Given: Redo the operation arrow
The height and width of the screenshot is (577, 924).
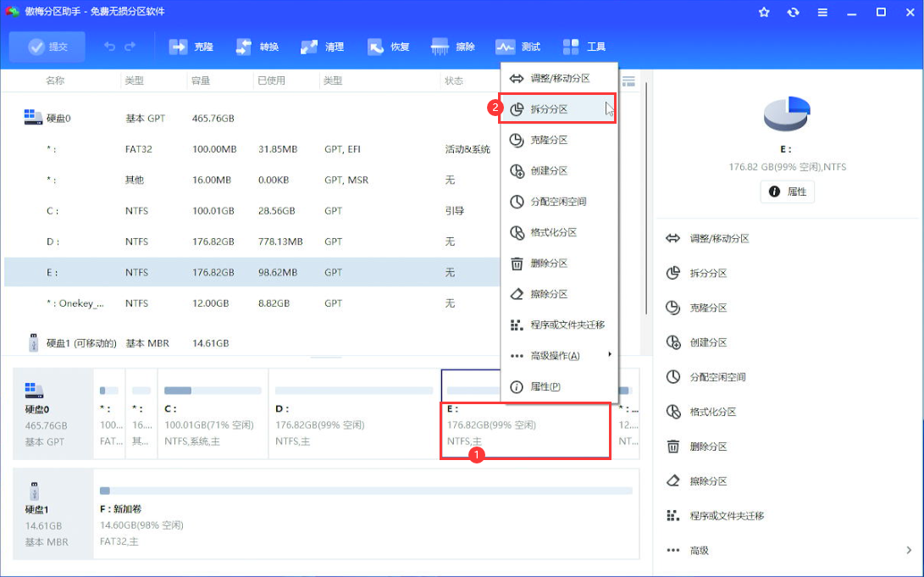Looking at the screenshot, I should coord(130,47).
